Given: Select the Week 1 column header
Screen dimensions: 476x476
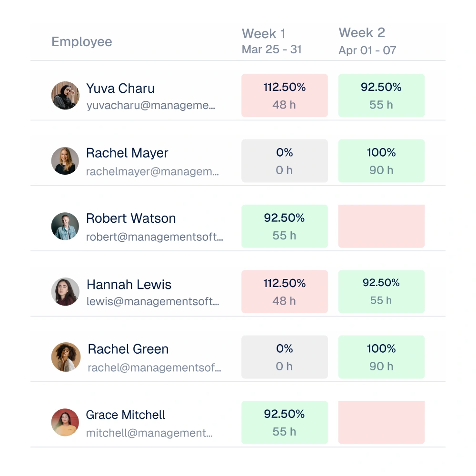Looking at the screenshot, I should pos(271,41).
